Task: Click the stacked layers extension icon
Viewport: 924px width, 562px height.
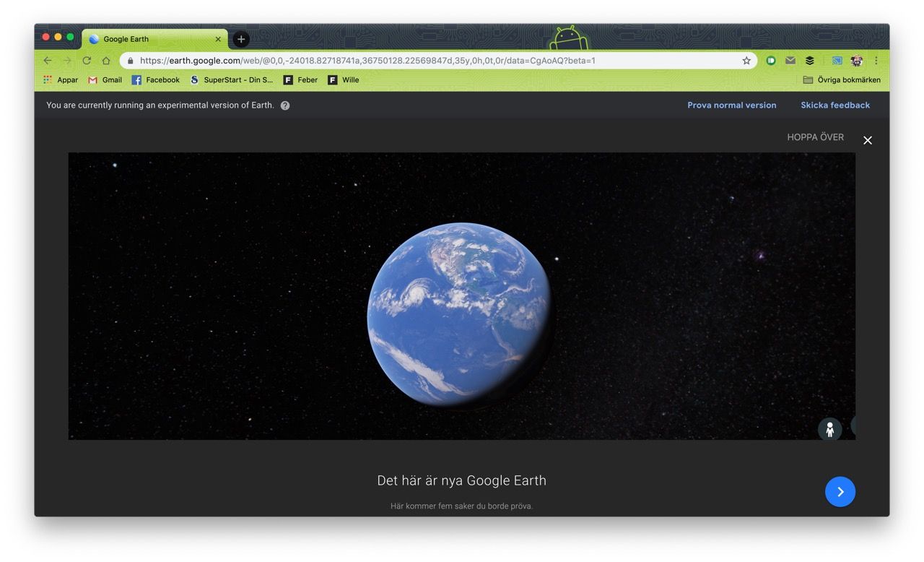Action: click(810, 61)
